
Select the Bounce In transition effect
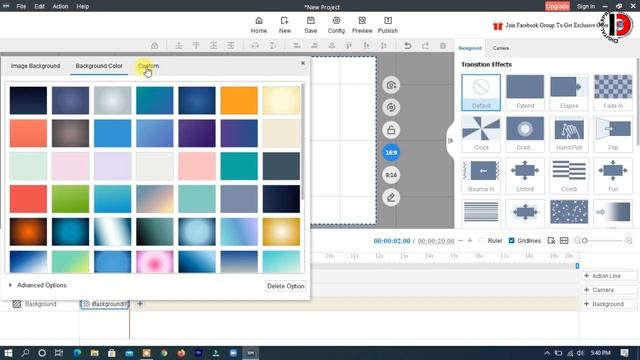481,176
